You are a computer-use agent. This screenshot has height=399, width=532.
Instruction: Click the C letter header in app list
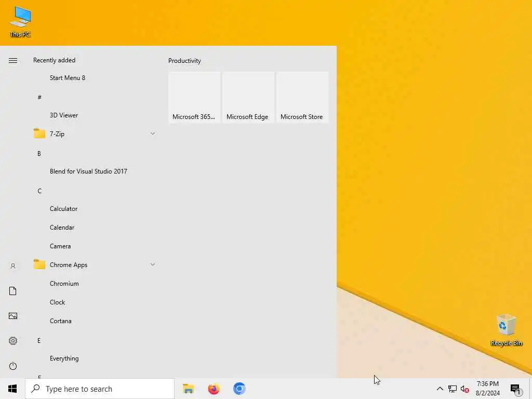click(39, 191)
